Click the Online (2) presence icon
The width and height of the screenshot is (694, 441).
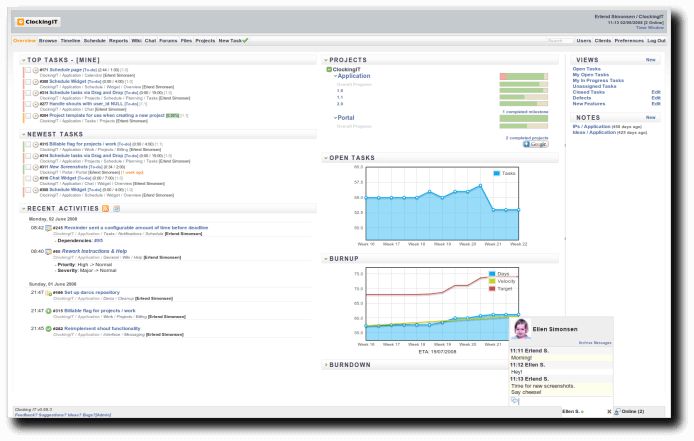pos(617,412)
